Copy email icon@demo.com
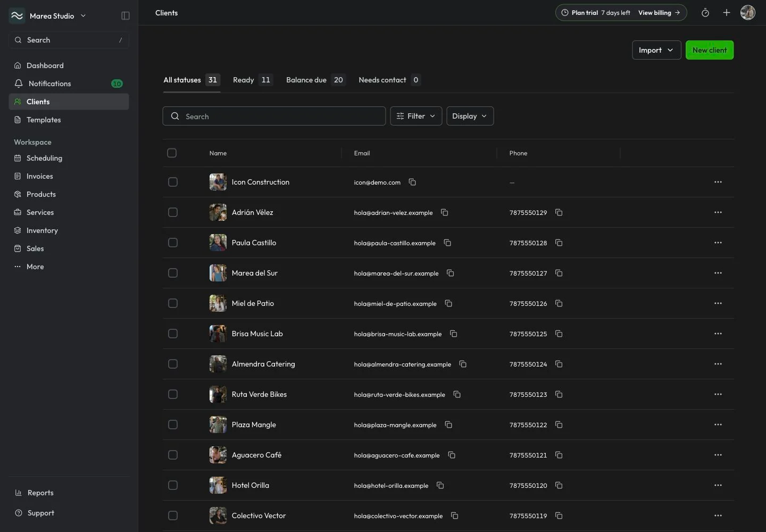This screenshot has width=766, height=532. point(412,182)
